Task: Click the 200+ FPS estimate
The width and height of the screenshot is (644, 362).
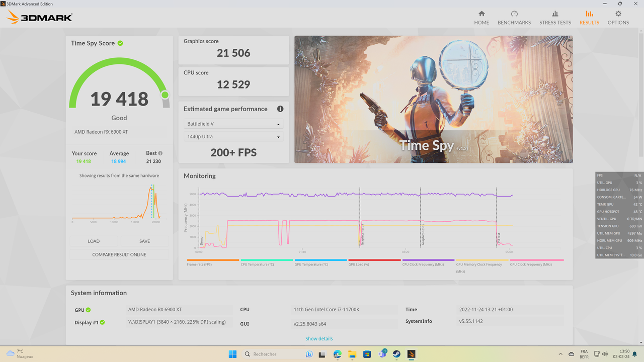Action: point(233,152)
